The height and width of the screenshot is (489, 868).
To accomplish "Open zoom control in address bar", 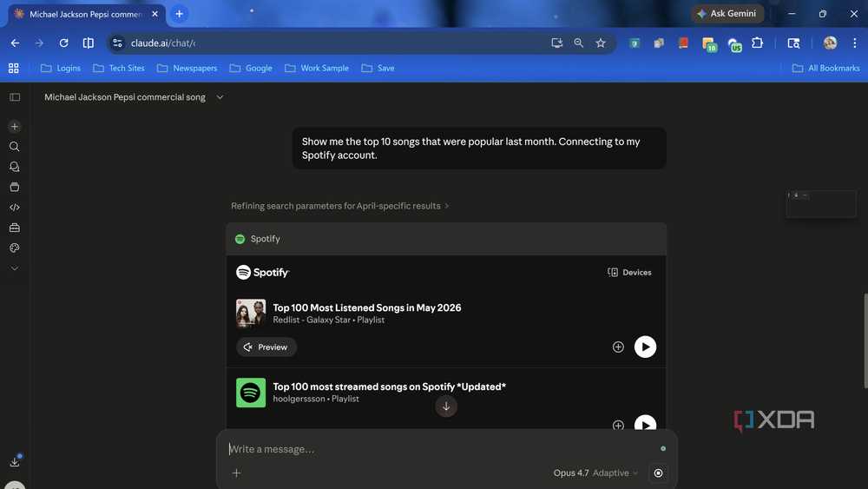I will click(x=578, y=43).
